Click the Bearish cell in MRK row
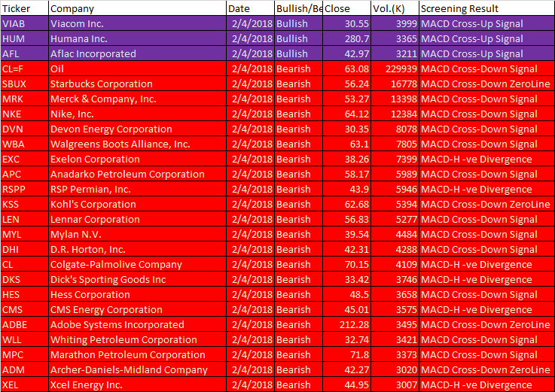The width and height of the screenshot is (555, 392). click(298, 99)
